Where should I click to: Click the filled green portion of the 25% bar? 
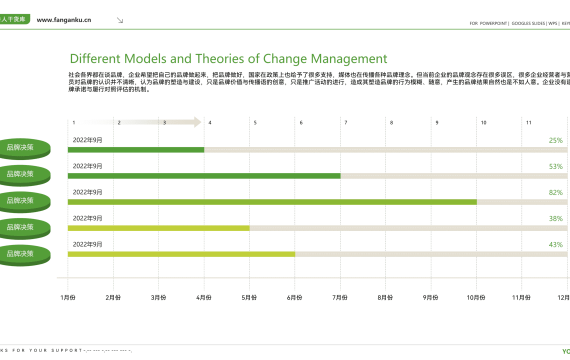click(x=136, y=150)
